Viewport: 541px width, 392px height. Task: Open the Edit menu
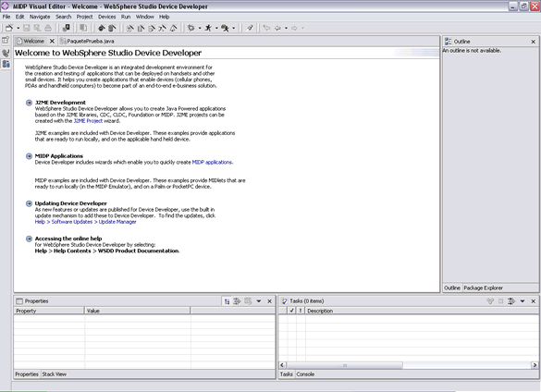pos(19,17)
